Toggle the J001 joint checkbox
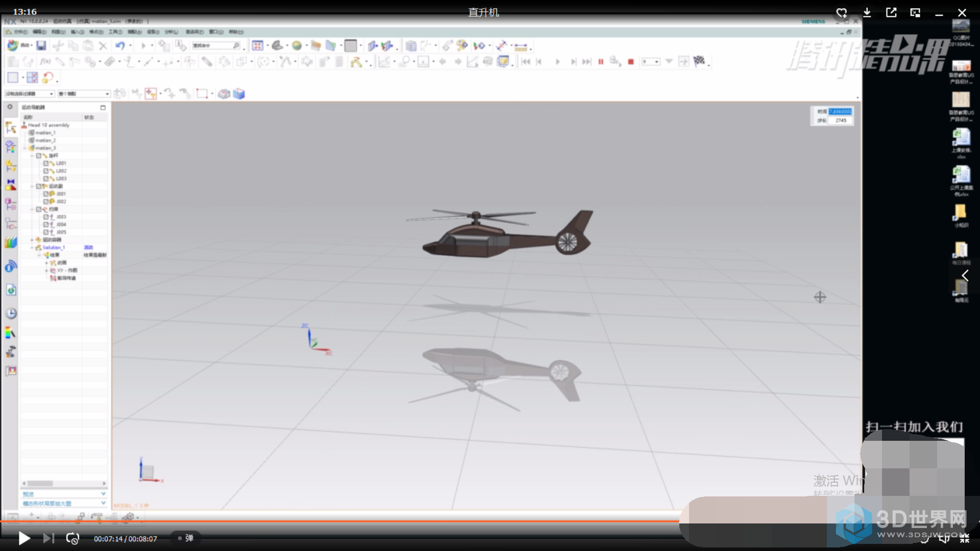Screen dimensions: 980x551 click(x=46, y=194)
